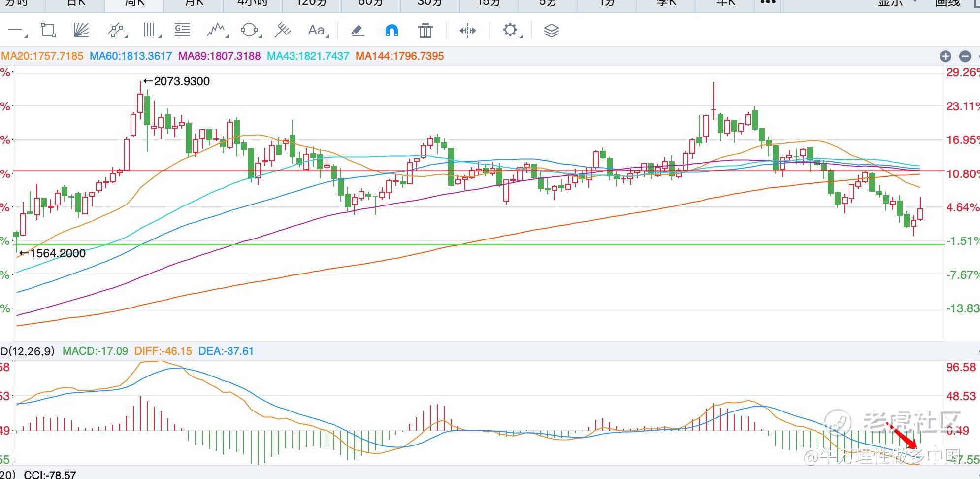Select the parallel channel tool
The image size is (980, 479).
point(115,31)
